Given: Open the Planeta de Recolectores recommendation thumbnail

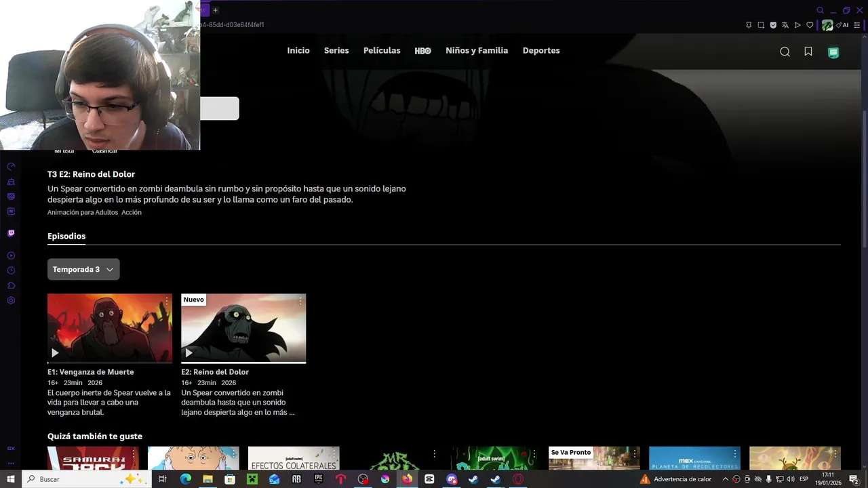Looking at the screenshot, I should click(694, 458).
